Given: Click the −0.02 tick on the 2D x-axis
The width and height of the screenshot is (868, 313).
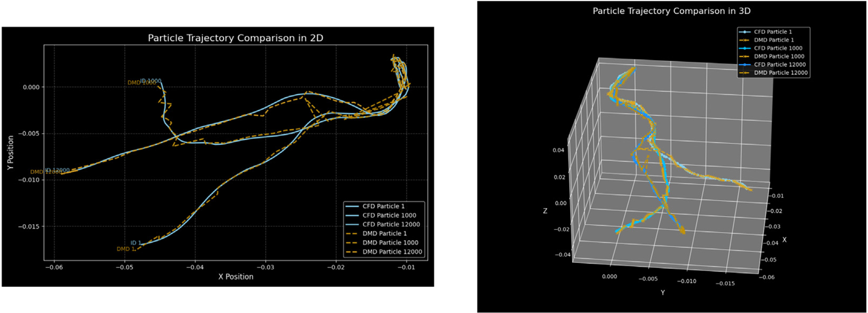Looking at the screenshot, I should click(336, 267).
